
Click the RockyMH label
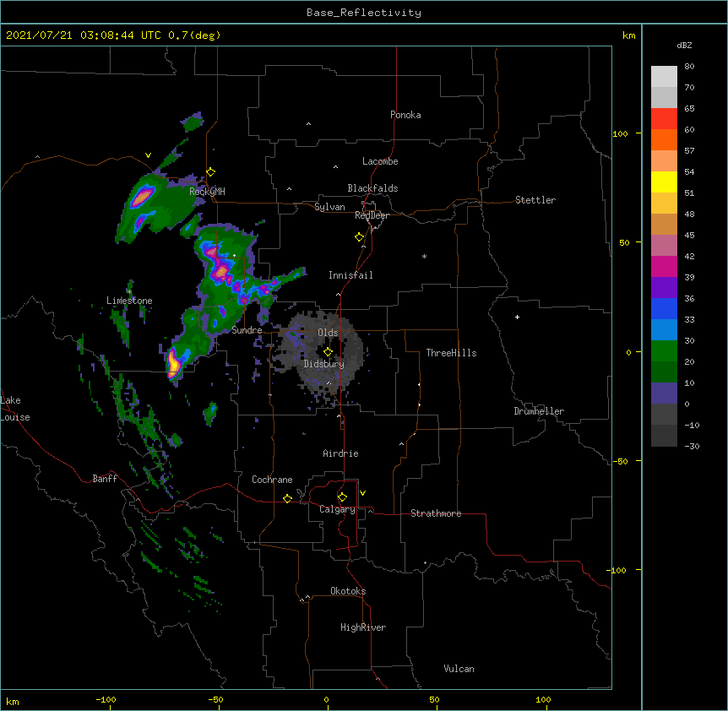point(207,191)
